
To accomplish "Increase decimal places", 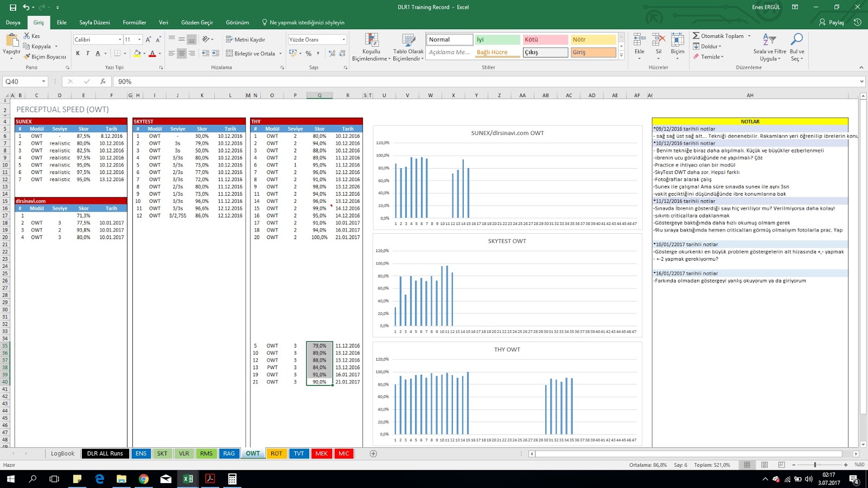I will pos(332,53).
